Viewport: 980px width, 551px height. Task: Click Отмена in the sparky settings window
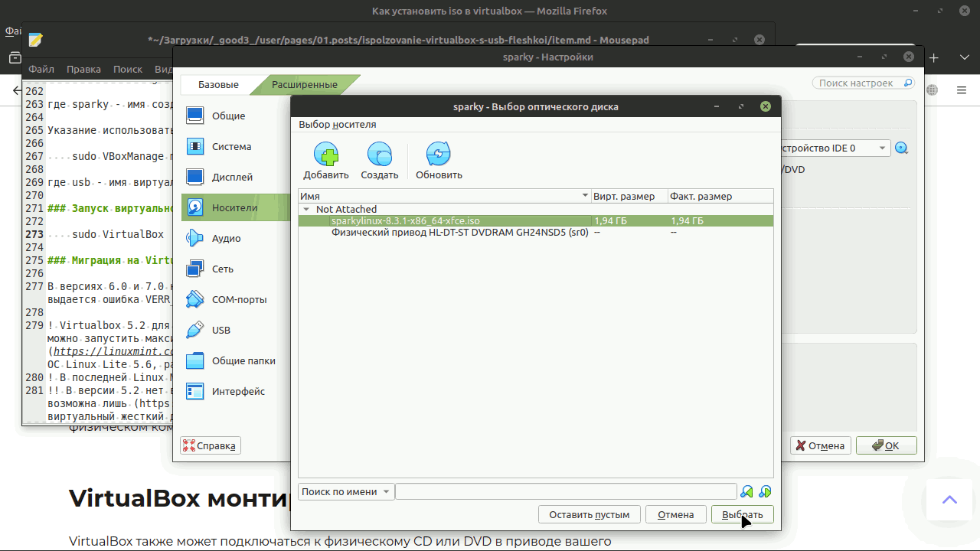(x=820, y=445)
